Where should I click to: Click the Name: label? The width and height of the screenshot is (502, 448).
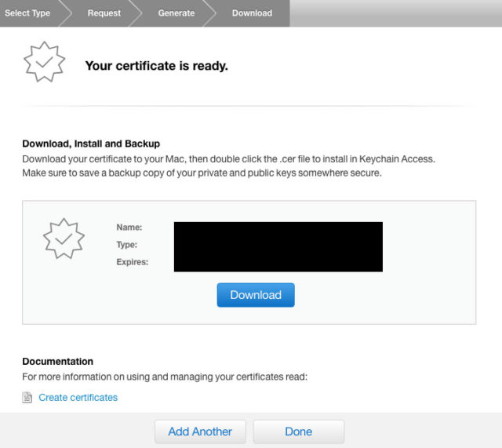tap(129, 228)
